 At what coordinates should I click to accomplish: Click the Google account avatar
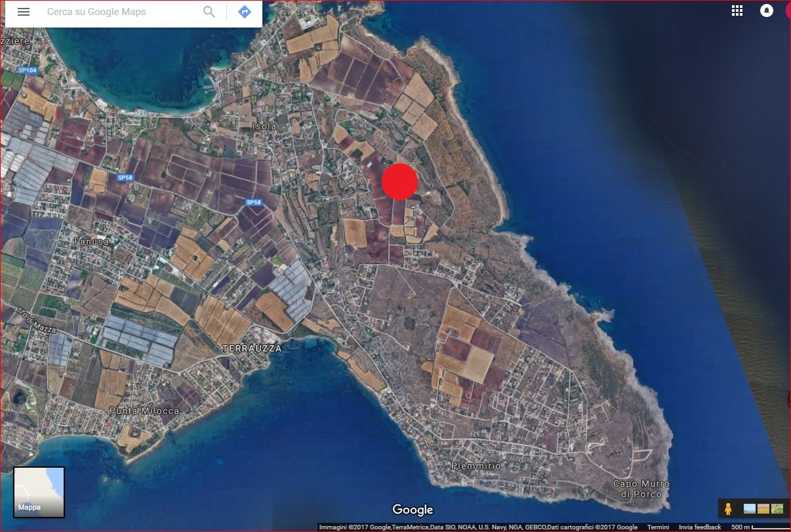[x=787, y=10]
